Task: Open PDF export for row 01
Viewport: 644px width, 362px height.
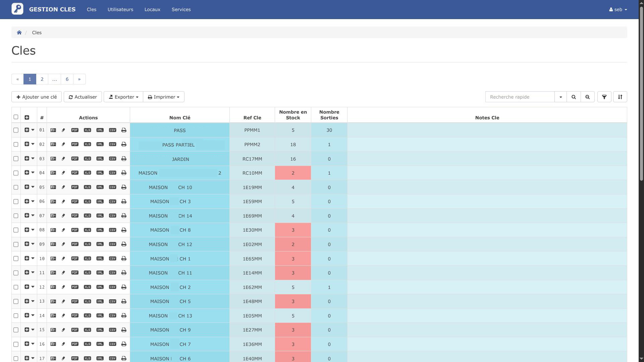Action: (x=75, y=130)
